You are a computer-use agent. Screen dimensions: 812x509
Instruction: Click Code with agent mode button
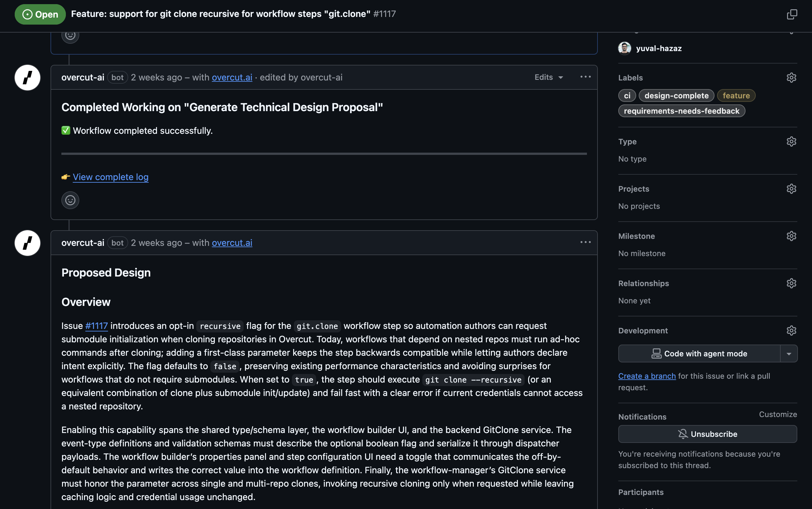tap(699, 354)
